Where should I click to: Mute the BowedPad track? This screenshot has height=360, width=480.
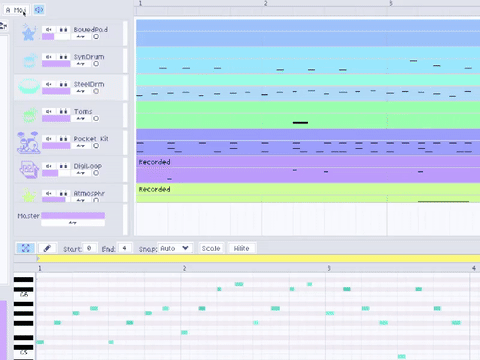tap(49, 29)
